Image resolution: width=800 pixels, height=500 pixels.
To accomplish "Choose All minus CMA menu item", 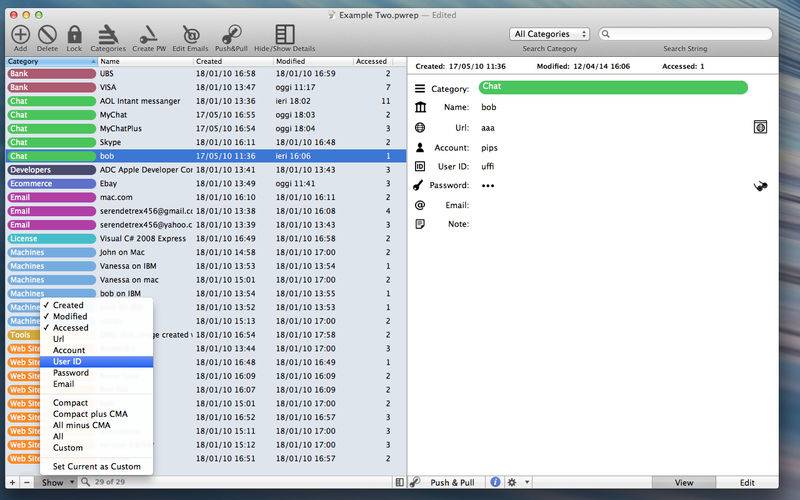I will point(96,425).
